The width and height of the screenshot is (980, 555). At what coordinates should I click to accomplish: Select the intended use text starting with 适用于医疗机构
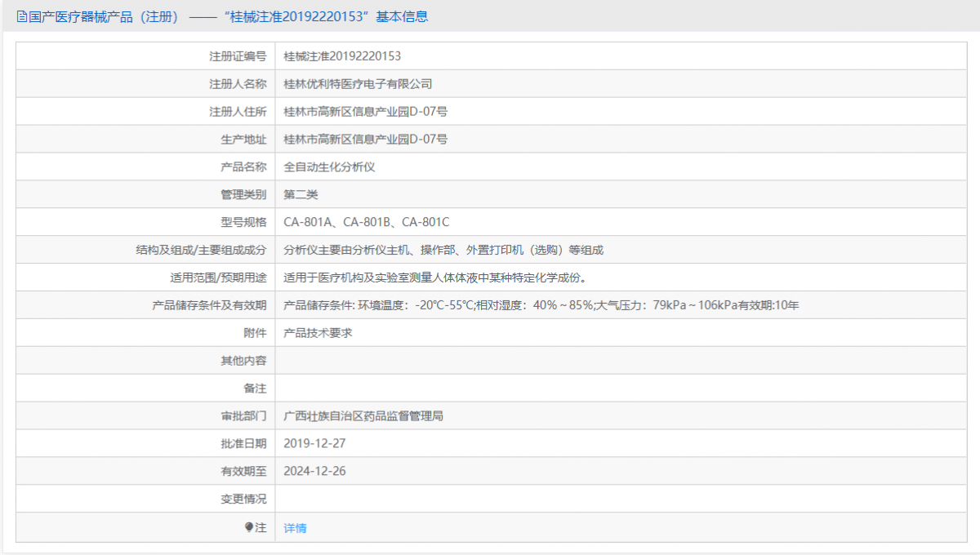point(434,278)
